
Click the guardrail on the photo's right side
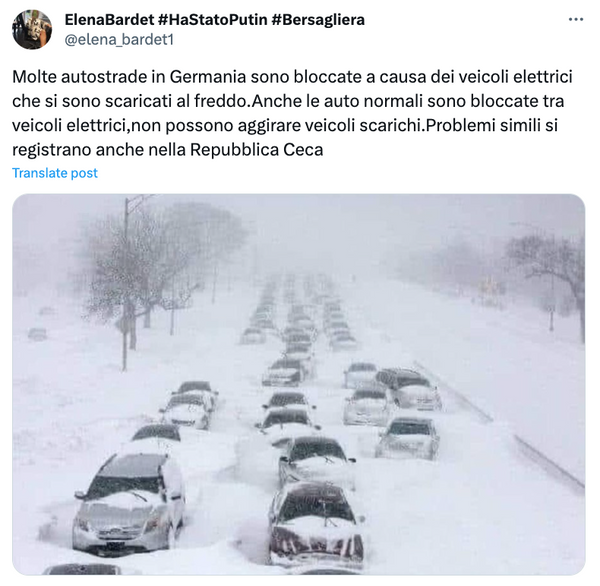(x=501, y=425)
